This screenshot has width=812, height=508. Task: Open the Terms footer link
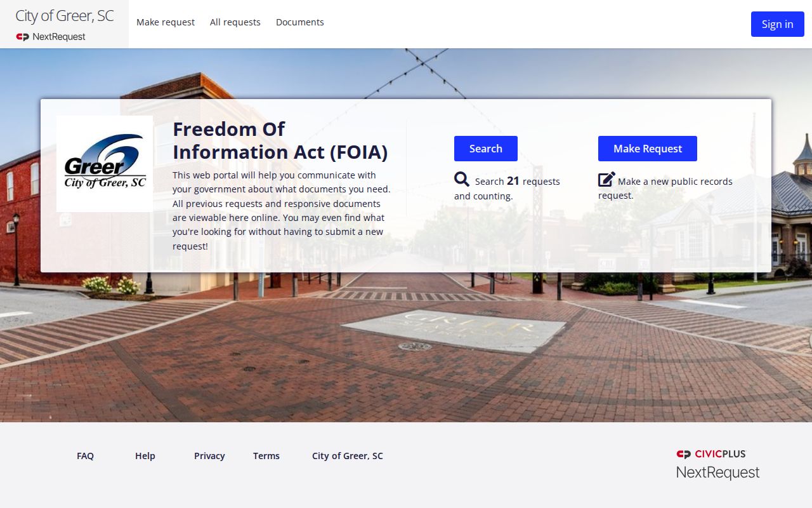click(x=266, y=456)
